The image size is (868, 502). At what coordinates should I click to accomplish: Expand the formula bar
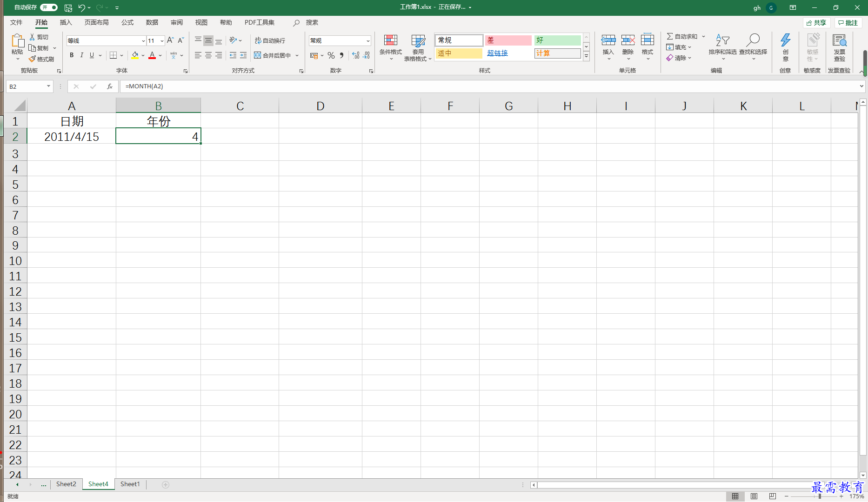861,86
